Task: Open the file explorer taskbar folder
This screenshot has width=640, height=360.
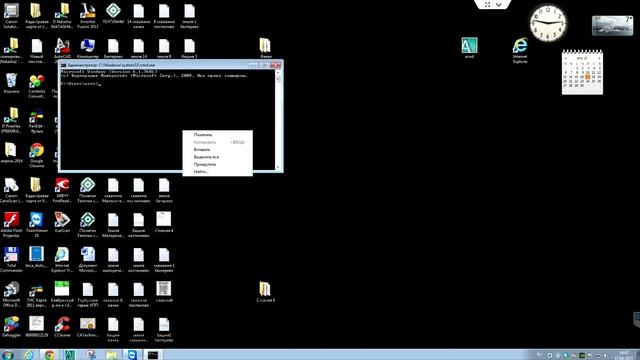Action: pos(112,355)
